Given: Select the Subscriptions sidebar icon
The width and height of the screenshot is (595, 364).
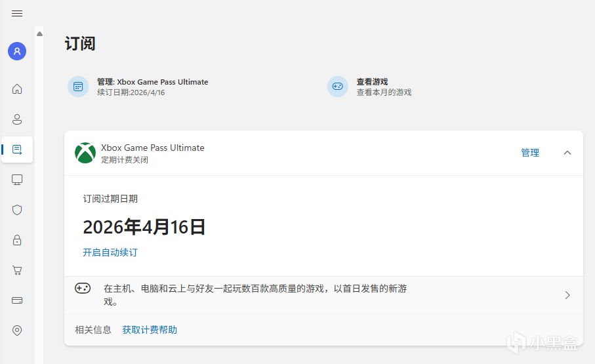Looking at the screenshot, I should [x=17, y=150].
